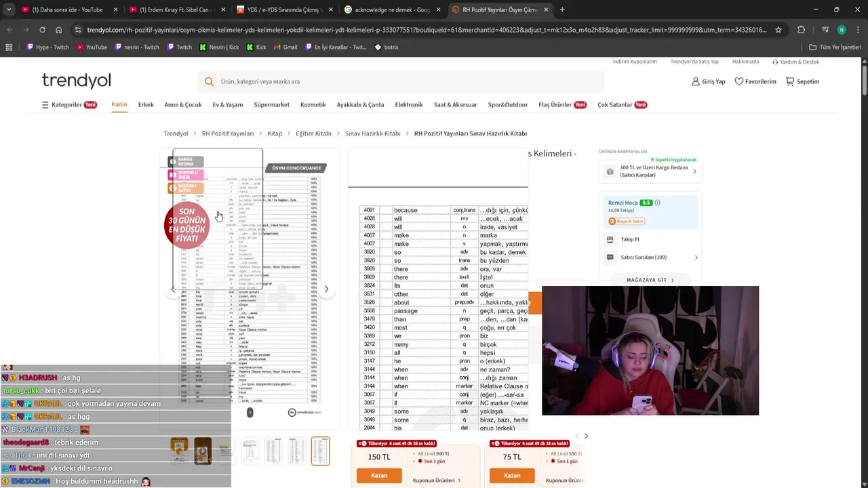
Task: Click the Takip Et store icon
Action: tap(610, 239)
